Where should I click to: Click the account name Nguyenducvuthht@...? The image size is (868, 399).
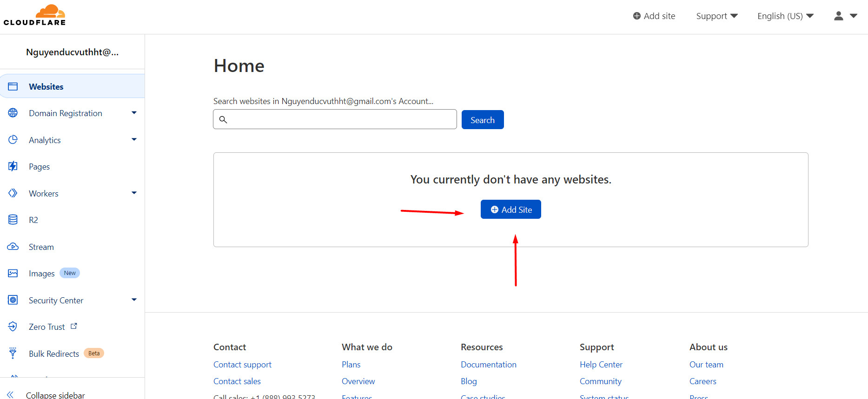pos(73,52)
